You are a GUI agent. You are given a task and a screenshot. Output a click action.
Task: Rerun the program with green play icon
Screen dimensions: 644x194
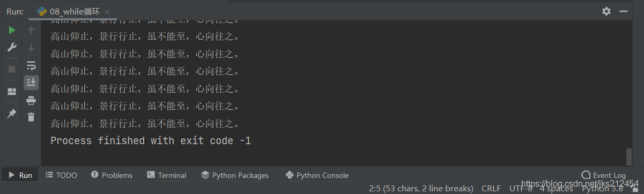point(12,31)
